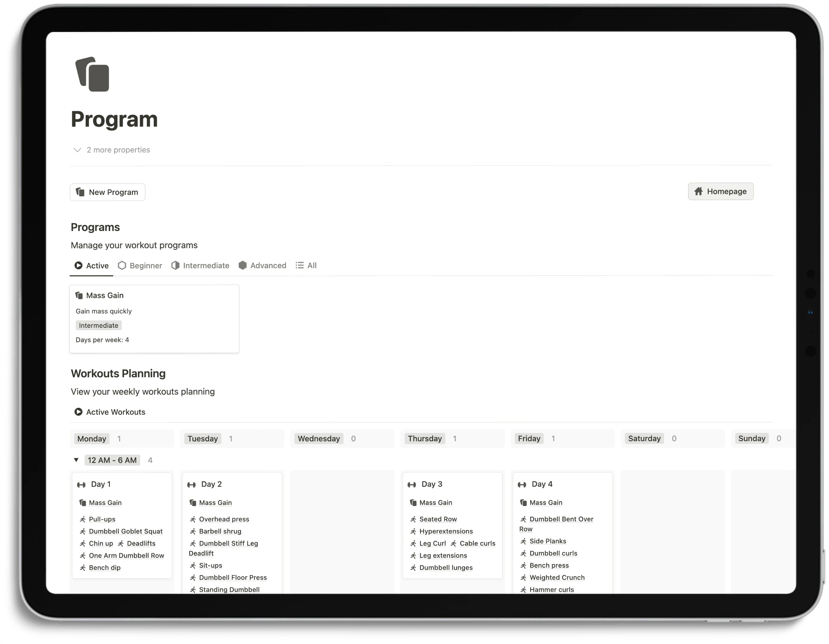
Task: Click the Day 3 workout icon
Action: coord(411,484)
